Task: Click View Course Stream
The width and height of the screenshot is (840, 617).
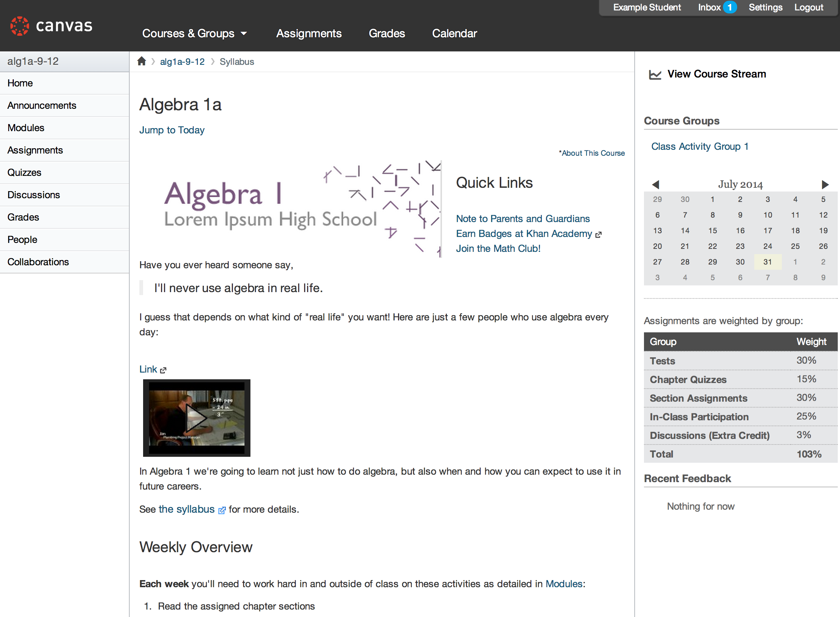Action: point(716,74)
